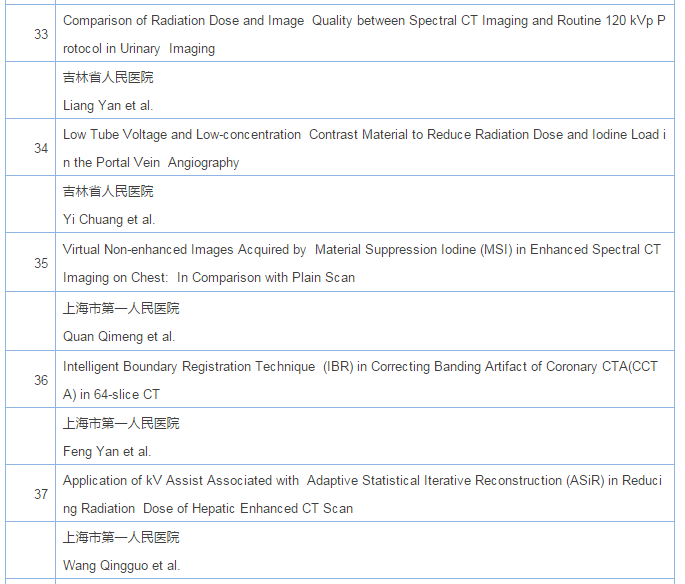This screenshot has width=685, height=584.
Task: Open the Virtual Non-enhanced Images title
Action: (361, 263)
